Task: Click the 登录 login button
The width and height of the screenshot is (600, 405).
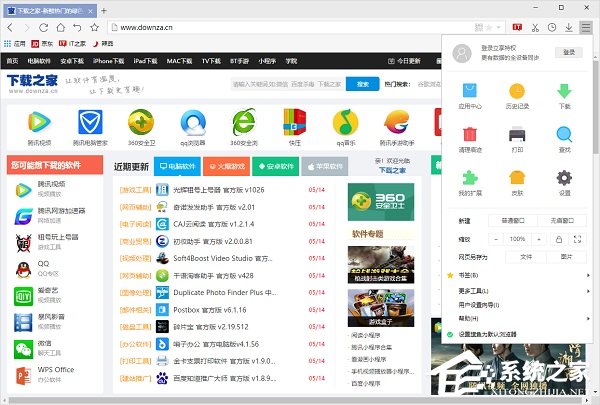Action: tap(568, 51)
